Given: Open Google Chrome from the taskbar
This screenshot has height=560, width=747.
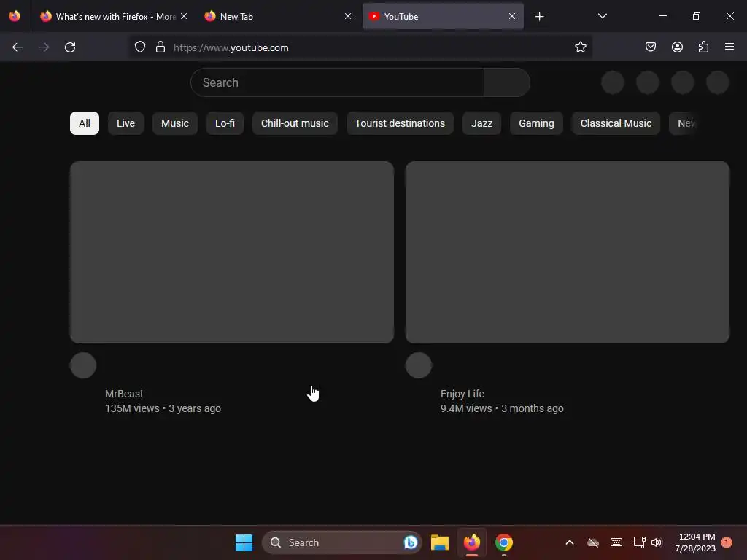Looking at the screenshot, I should (x=503, y=542).
